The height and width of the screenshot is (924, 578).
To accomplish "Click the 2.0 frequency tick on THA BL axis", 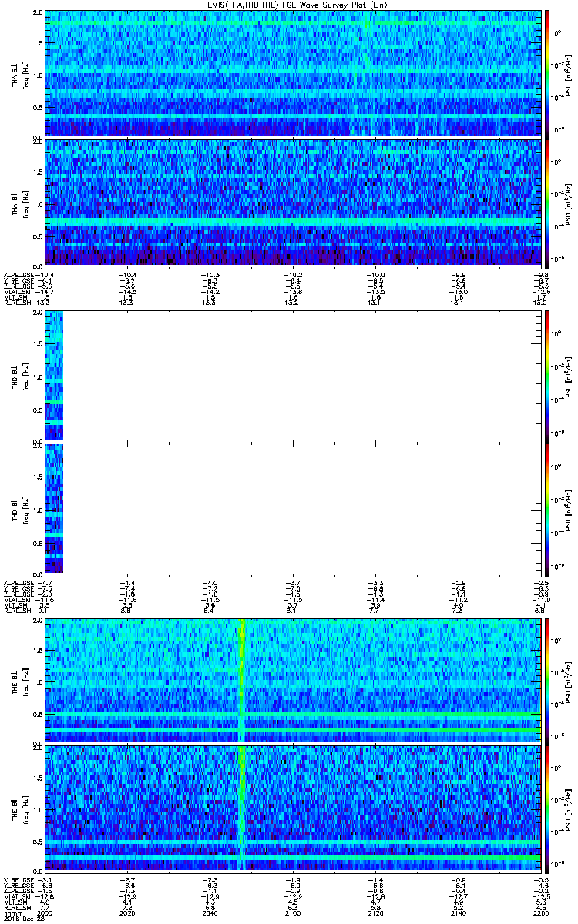I will (37, 14).
